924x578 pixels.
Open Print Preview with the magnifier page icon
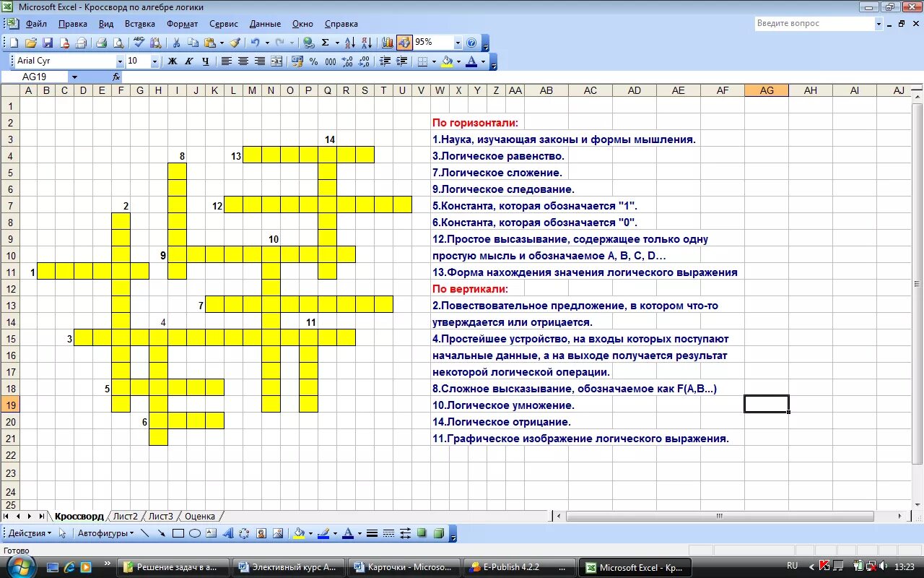pos(118,43)
